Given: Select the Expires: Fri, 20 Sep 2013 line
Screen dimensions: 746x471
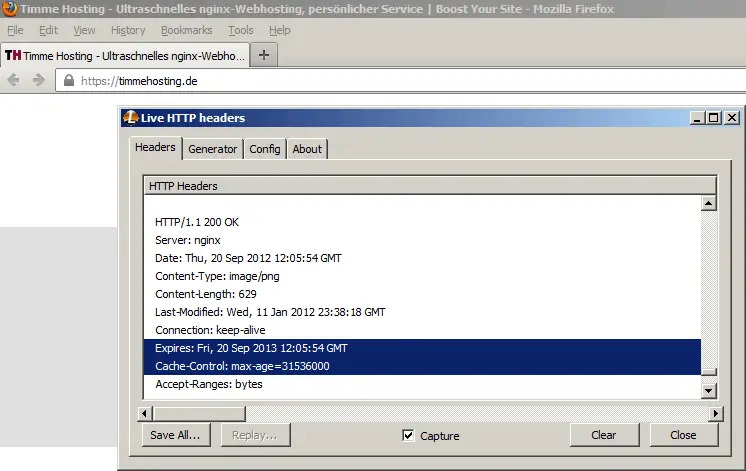Looking at the screenshot, I should (422, 348).
